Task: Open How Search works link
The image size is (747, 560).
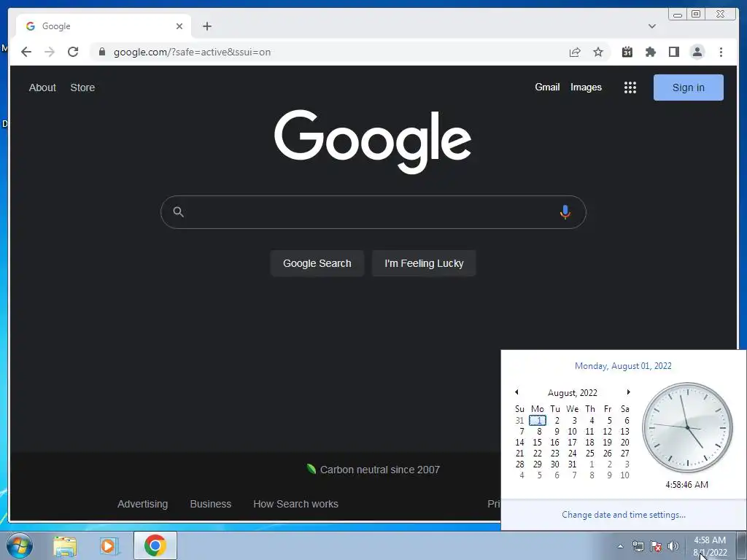Action: point(296,504)
